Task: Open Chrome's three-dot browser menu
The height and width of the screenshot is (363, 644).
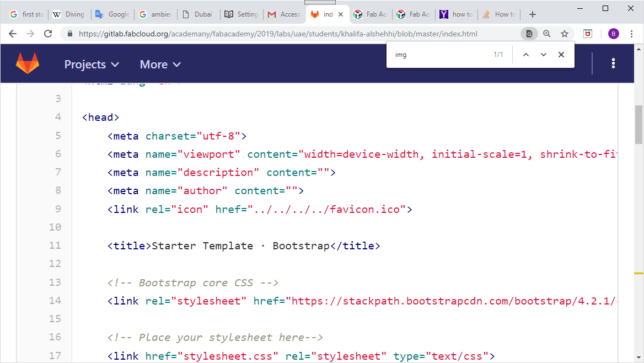Action: pos(632,33)
